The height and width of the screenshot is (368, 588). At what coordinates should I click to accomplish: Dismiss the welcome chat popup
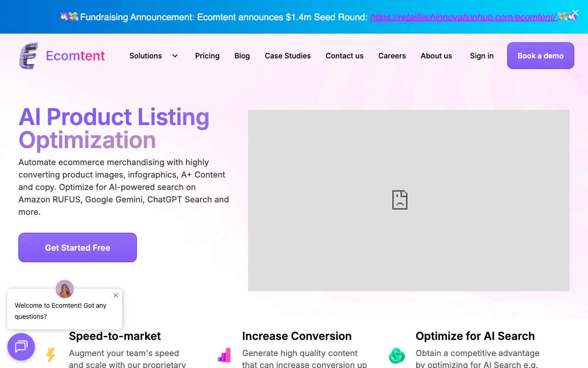tap(116, 295)
